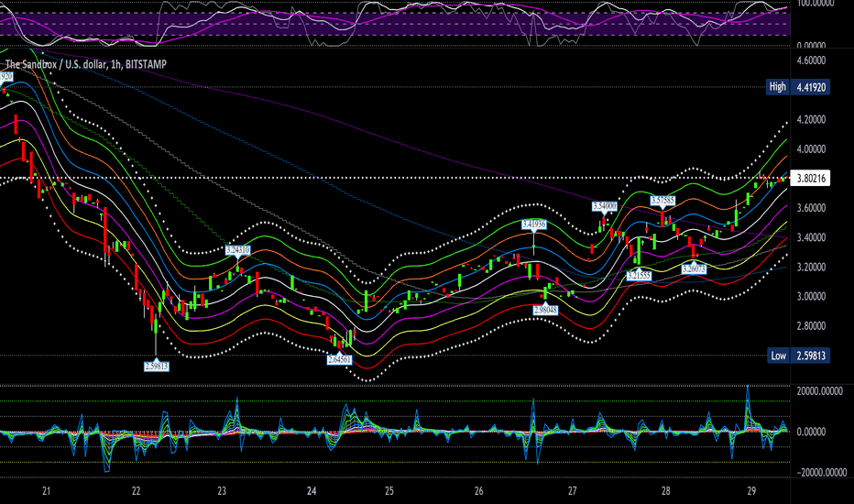Click the 4.60000 price axis tick
The image size is (854, 504).
tap(811, 60)
